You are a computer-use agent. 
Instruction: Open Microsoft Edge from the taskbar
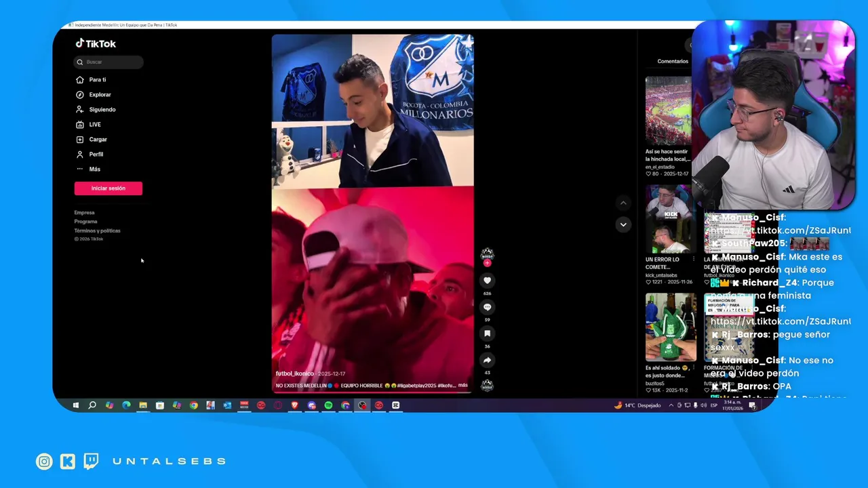click(126, 405)
